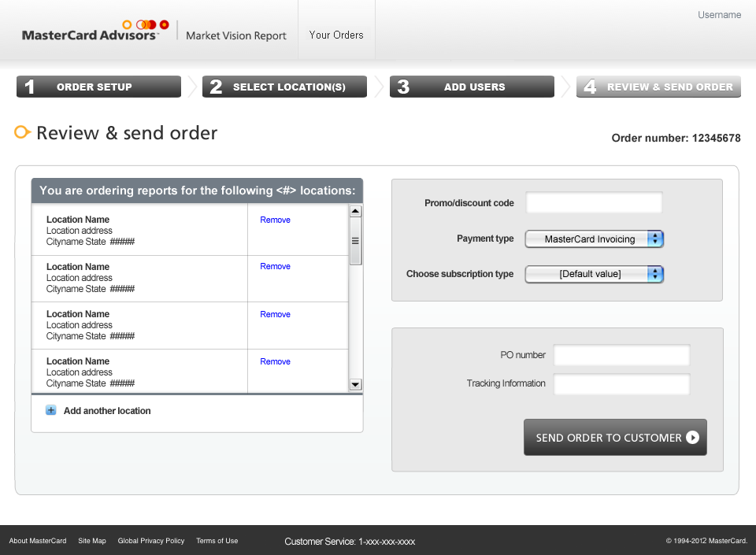Screen dimensions: 756x555
Task: Remove the first location from the list
Action: [x=275, y=220]
